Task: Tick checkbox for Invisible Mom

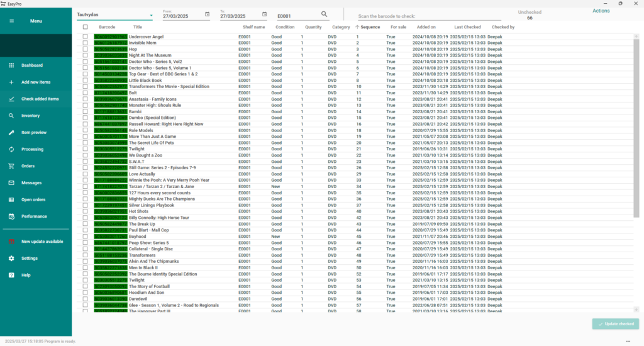Action: [x=85, y=43]
